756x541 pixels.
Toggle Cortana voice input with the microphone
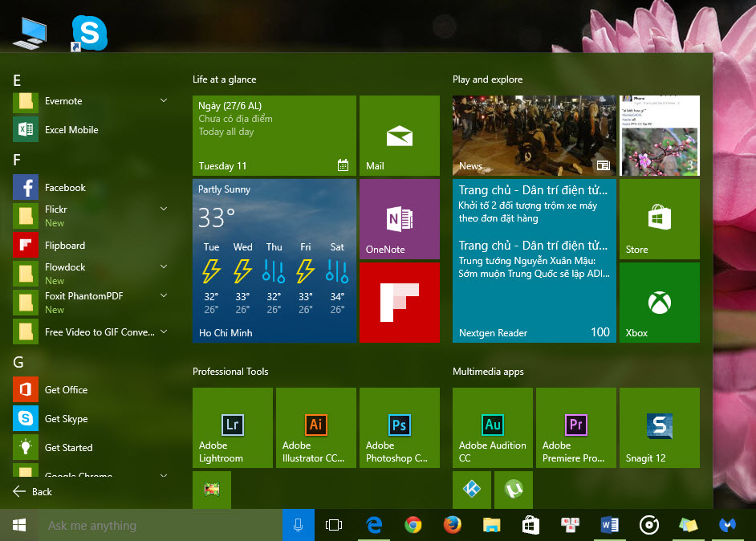pyautogui.click(x=298, y=525)
